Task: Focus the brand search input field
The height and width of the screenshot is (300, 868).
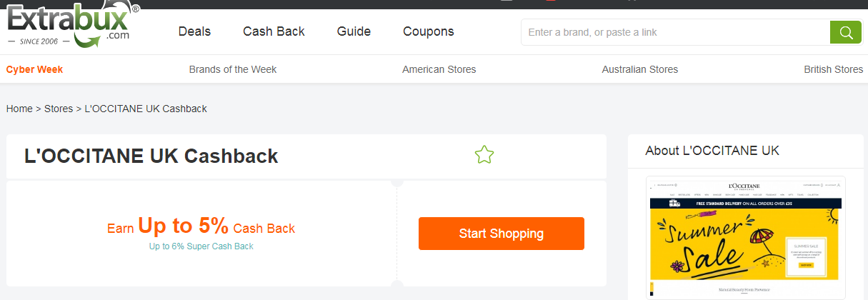Action: pos(675,32)
